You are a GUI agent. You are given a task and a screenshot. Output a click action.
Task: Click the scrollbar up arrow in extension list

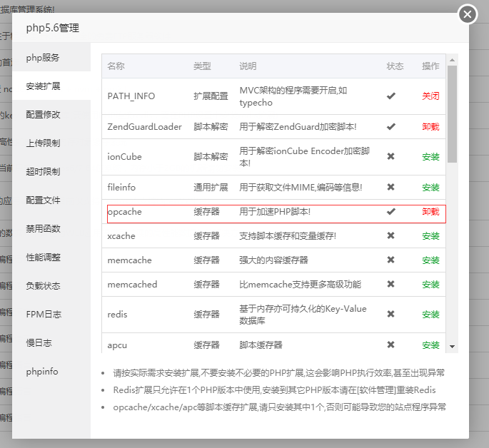[452, 60]
